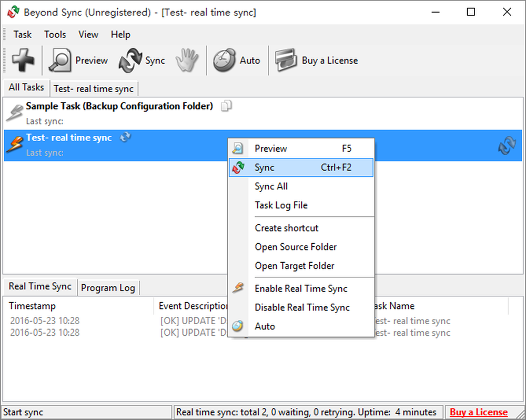Switch to the Program Log tab
Screen dimensions: 526x420
[x=108, y=287]
